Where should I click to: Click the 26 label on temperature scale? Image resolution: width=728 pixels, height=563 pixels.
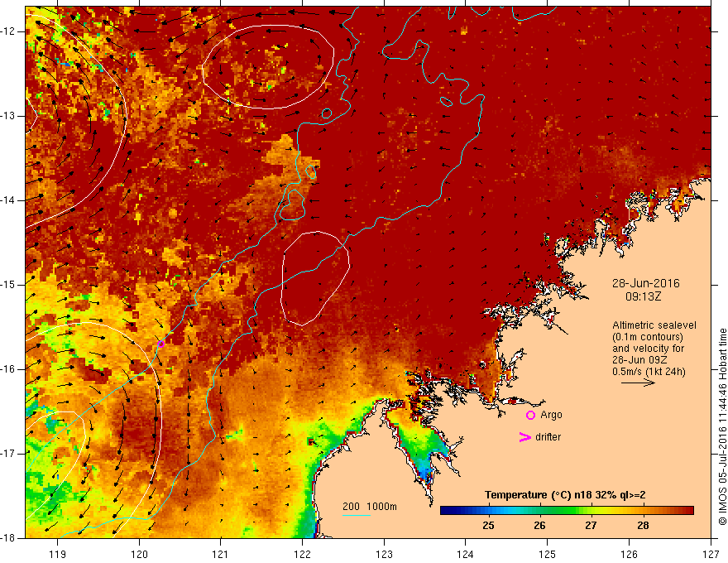point(539,526)
